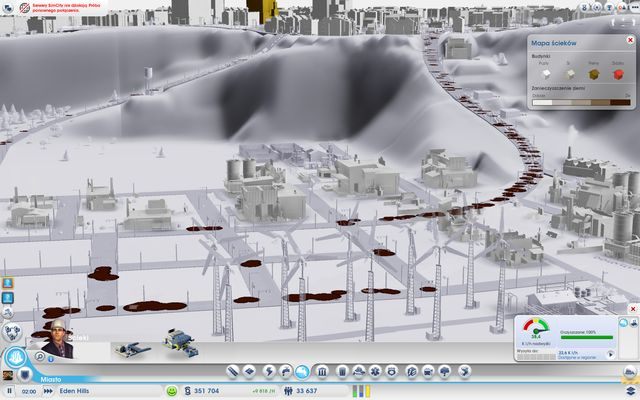640x400 pixels.
Task: Open the government buildings menu
Action: tap(322, 371)
